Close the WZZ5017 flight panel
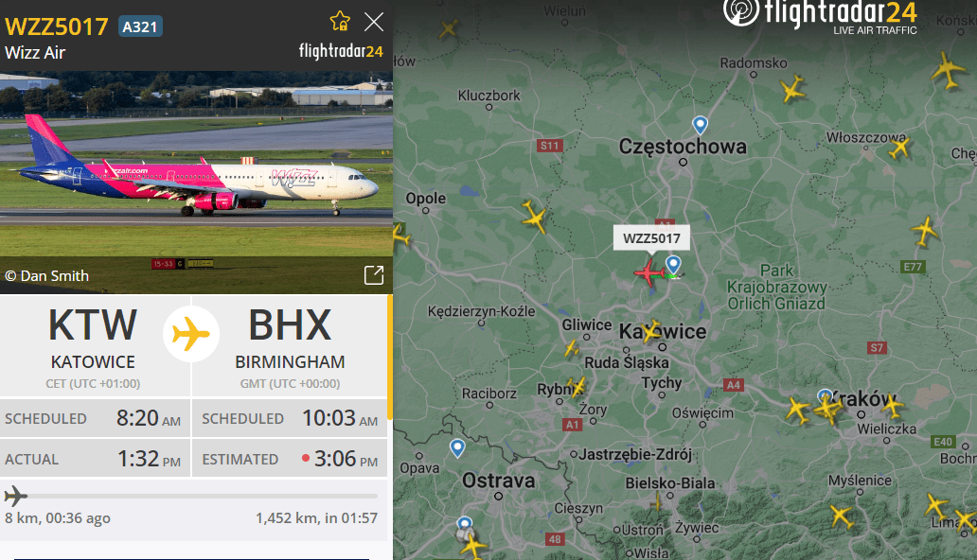The width and height of the screenshot is (977, 560). [374, 22]
